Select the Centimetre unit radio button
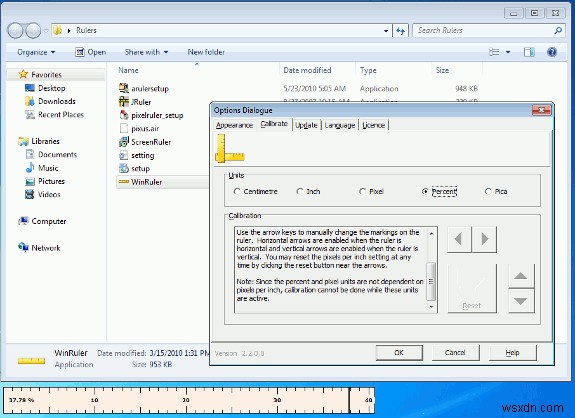This screenshot has height=418, width=575. point(237,191)
